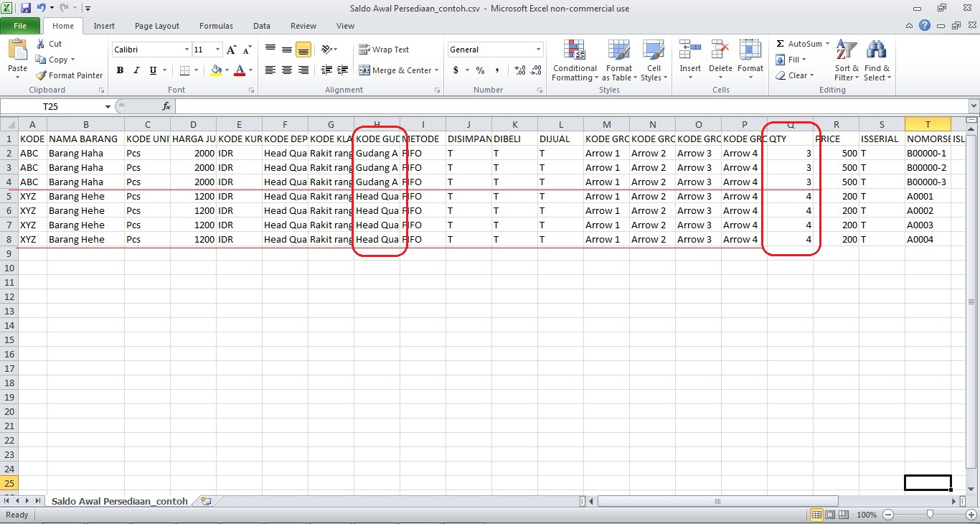
Task: Switch to the Insert ribbon tab
Action: [x=104, y=26]
